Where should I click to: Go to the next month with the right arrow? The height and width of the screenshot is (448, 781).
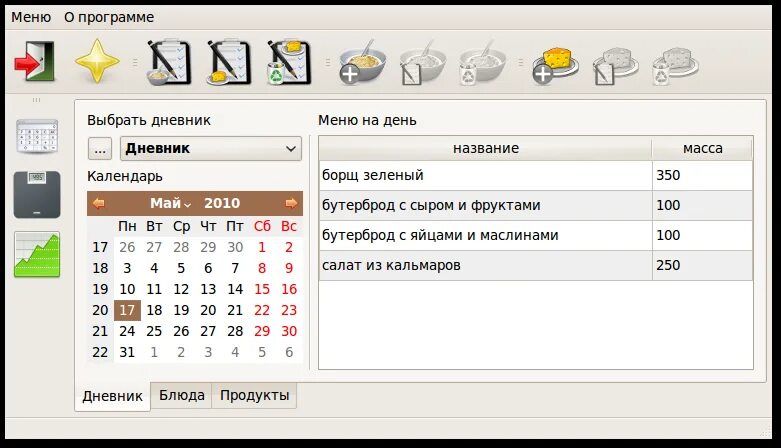[x=291, y=203]
